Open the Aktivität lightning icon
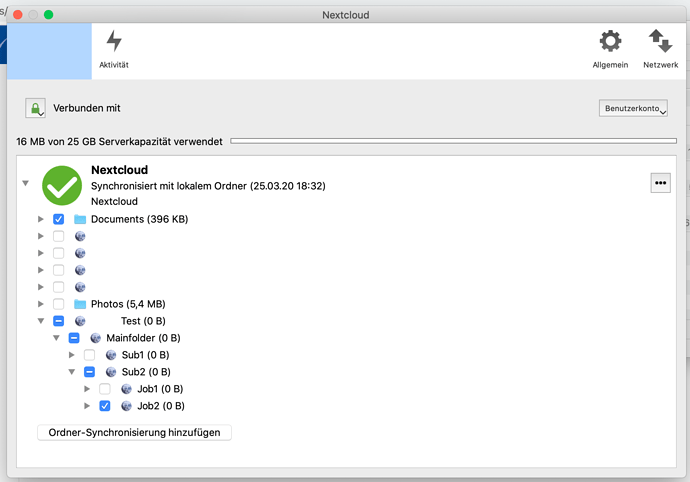 point(114,41)
